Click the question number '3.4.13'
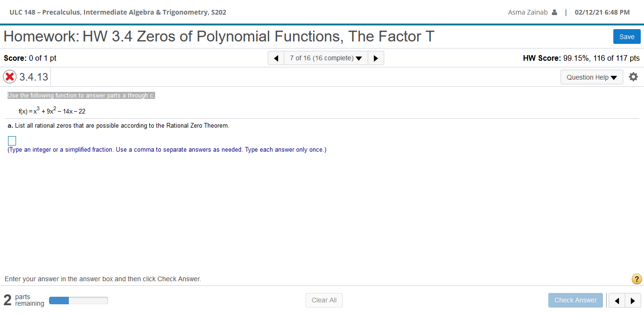The width and height of the screenshot is (644, 317). 34,77
